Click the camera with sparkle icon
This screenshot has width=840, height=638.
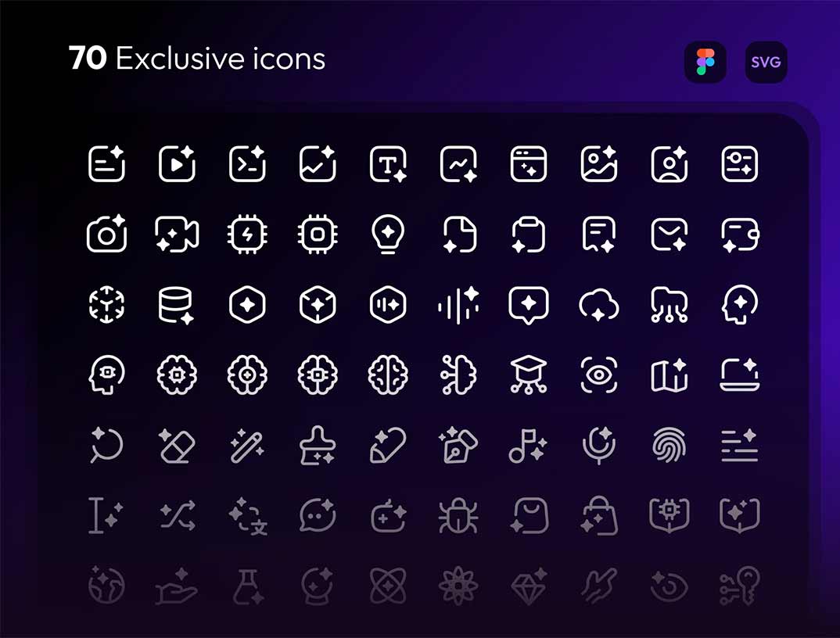pos(106,234)
